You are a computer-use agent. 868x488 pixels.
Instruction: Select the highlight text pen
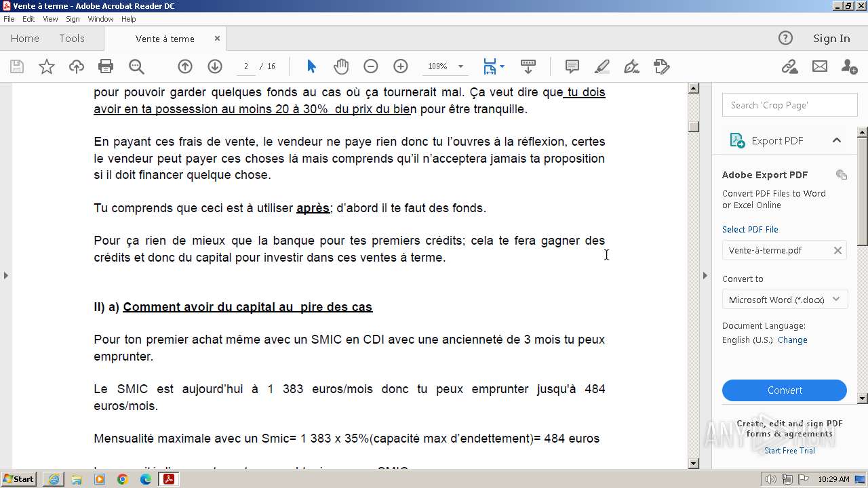[602, 66]
